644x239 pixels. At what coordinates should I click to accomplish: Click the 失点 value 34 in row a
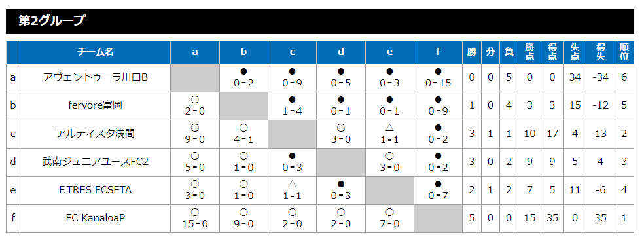pyautogui.click(x=575, y=77)
